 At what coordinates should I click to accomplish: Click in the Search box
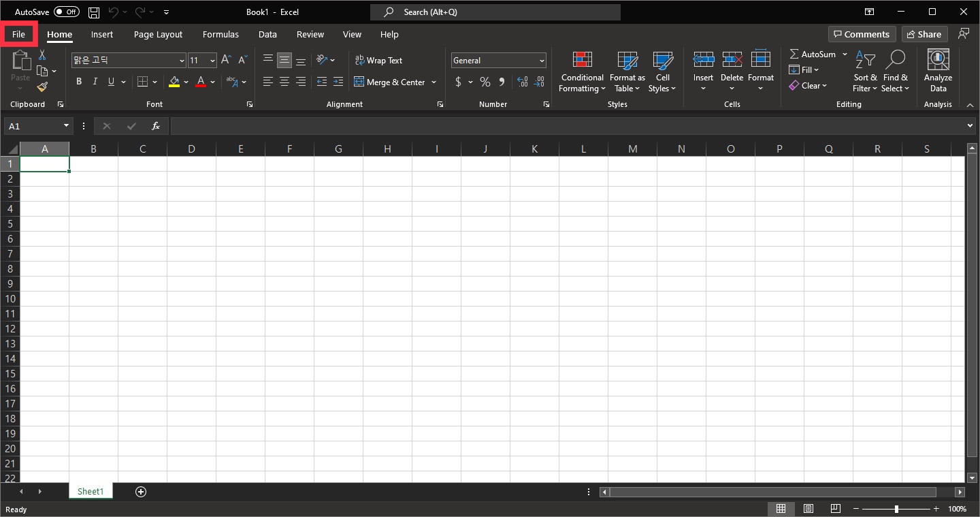[x=495, y=12]
